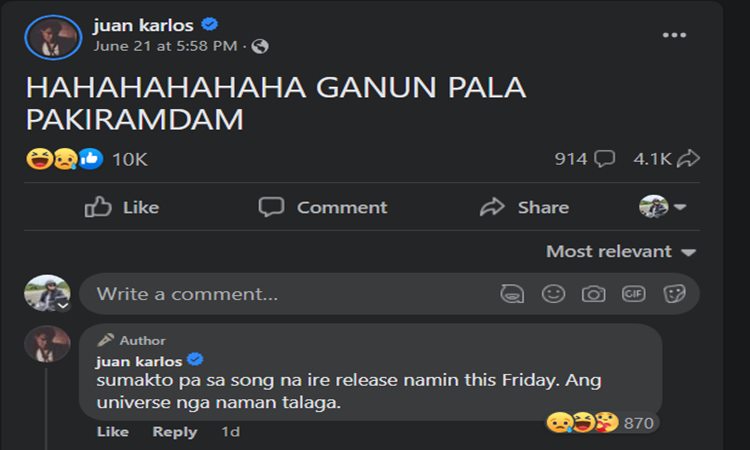Click the avatar sticker icon in comment box

pos(513,294)
